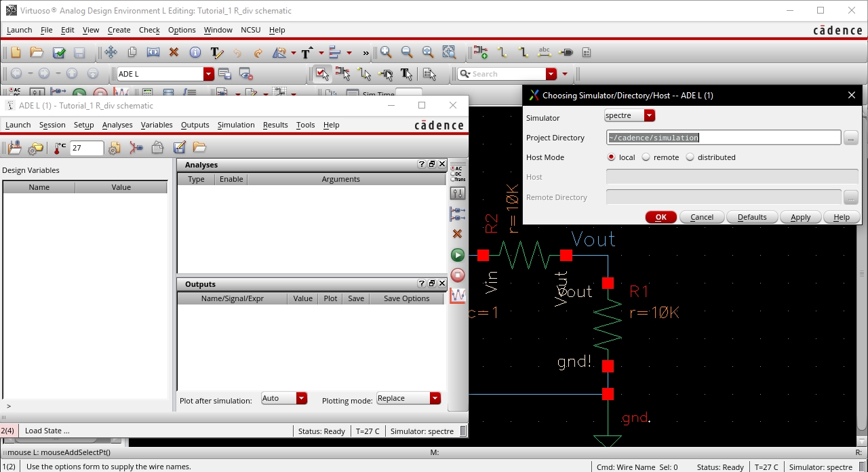Click the Copy tool icon
Viewport: 868px width, 472px height.
[x=132, y=52]
